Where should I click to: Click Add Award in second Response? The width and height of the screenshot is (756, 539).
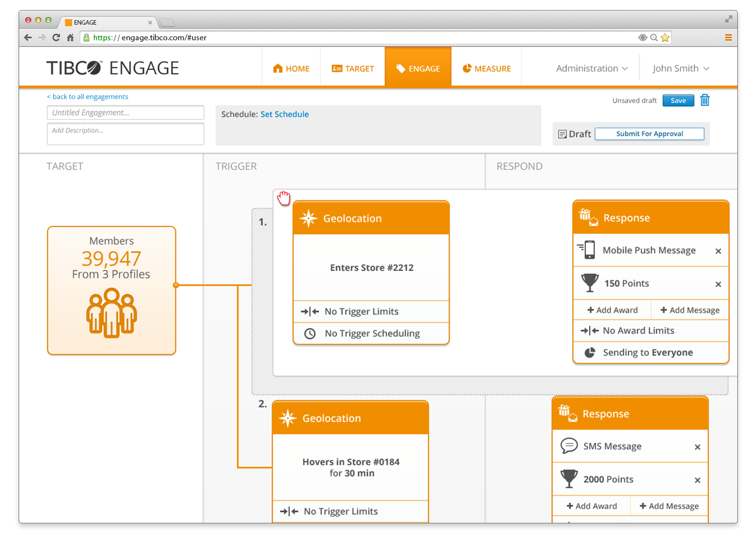click(x=592, y=506)
